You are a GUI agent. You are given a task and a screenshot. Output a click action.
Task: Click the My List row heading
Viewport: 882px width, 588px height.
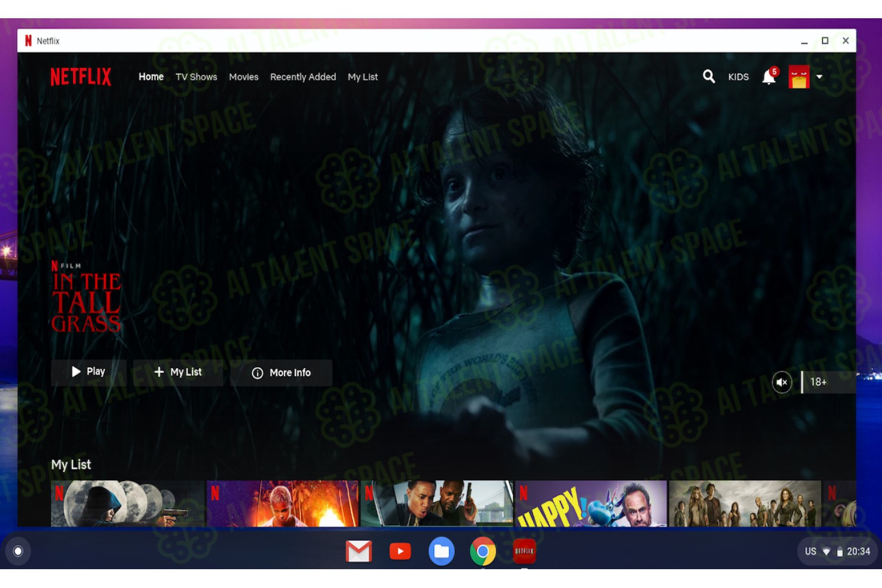[71, 465]
